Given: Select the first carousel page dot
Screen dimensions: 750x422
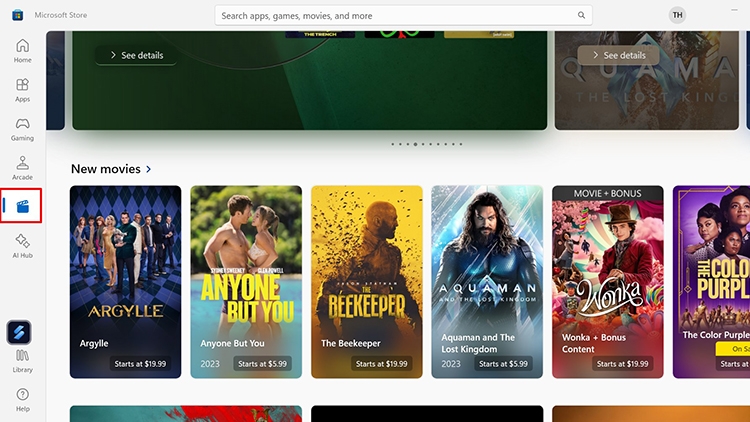Looking at the screenshot, I should [393, 144].
